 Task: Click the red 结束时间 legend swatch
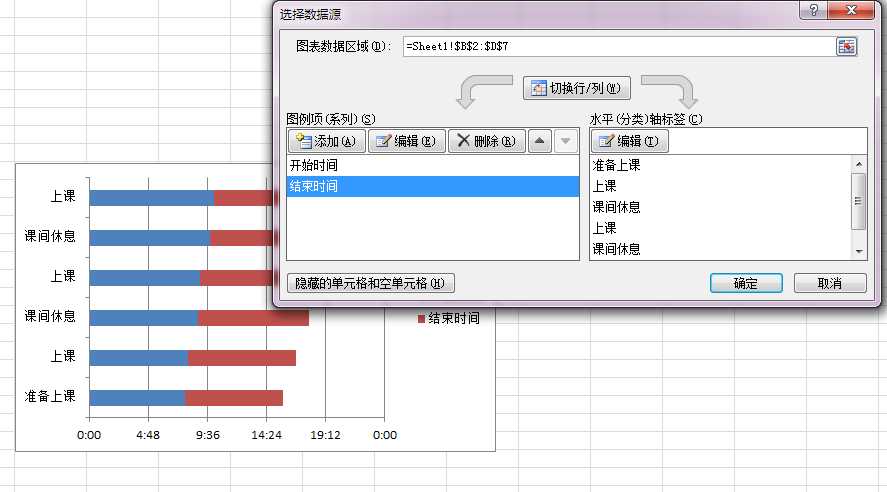click(x=421, y=319)
